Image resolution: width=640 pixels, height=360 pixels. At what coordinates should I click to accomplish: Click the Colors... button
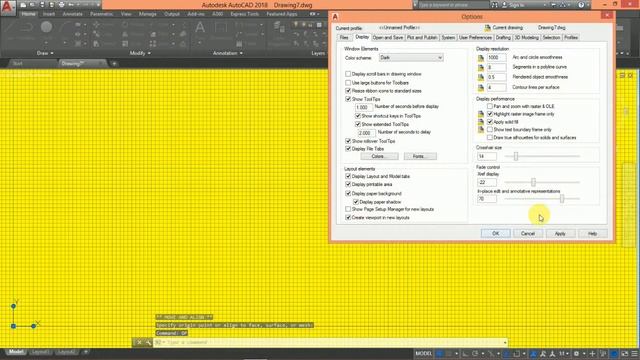coord(379,156)
